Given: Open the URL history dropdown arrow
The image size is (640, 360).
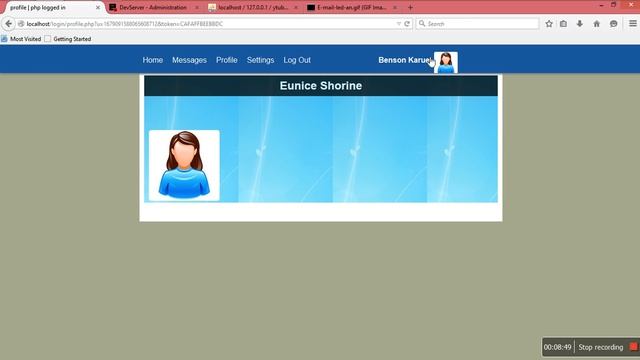Looking at the screenshot, I should click(x=399, y=24).
